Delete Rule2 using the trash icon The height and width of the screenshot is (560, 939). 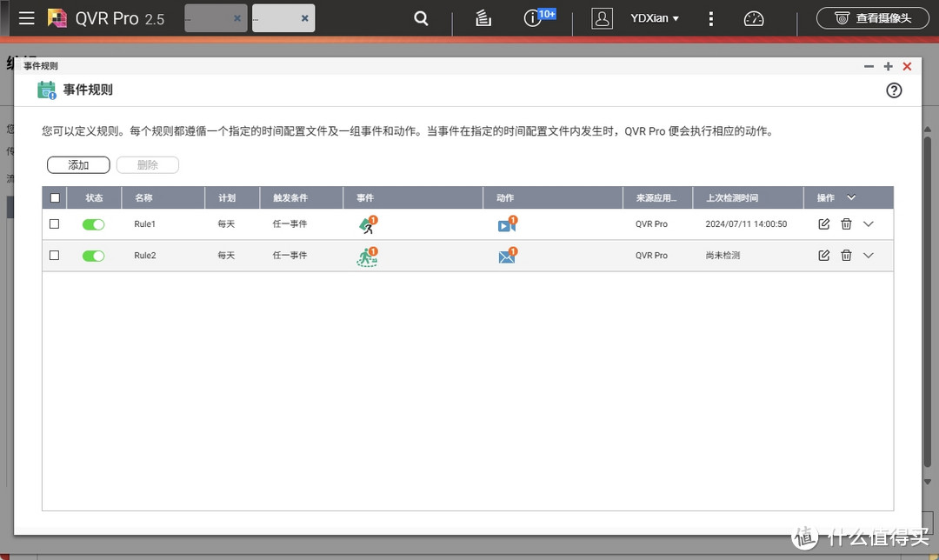[x=846, y=256]
